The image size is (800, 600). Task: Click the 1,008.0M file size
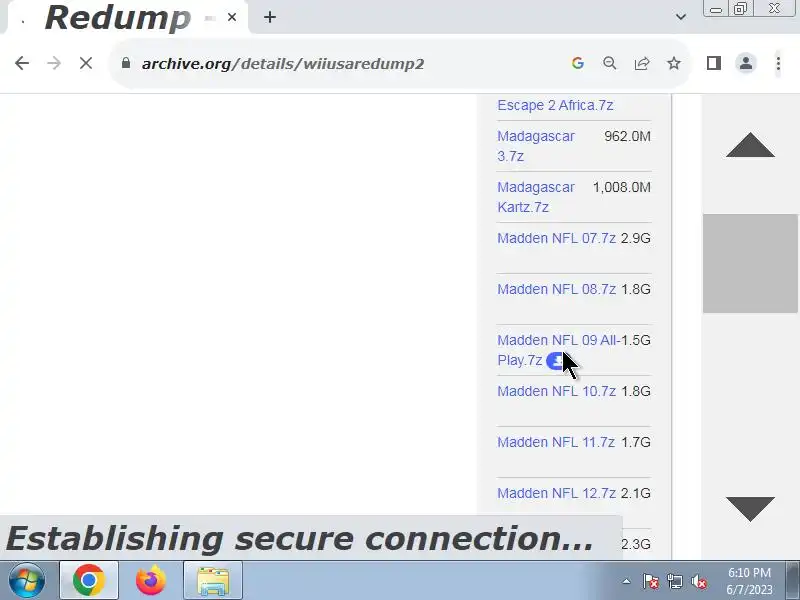click(621, 187)
